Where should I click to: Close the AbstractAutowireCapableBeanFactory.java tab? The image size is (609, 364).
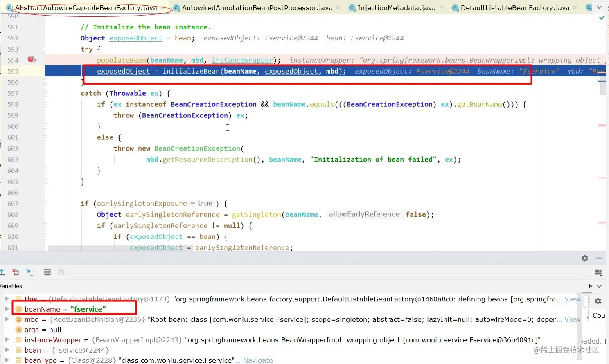point(163,7)
